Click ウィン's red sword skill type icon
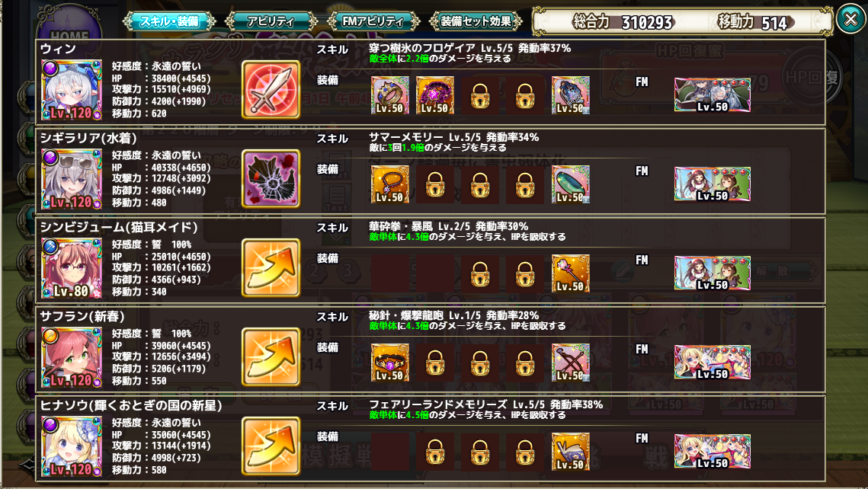868x489 pixels. (271, 90)
